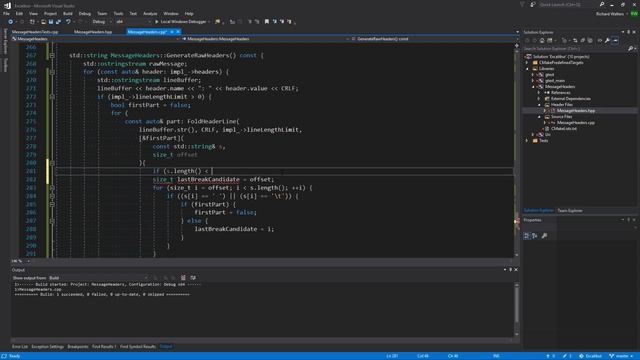The width and height of the screenshot is (640, 360).
Task: Pin the MessageHeaders.cpp tab
Action: click(x=172, y=32)
